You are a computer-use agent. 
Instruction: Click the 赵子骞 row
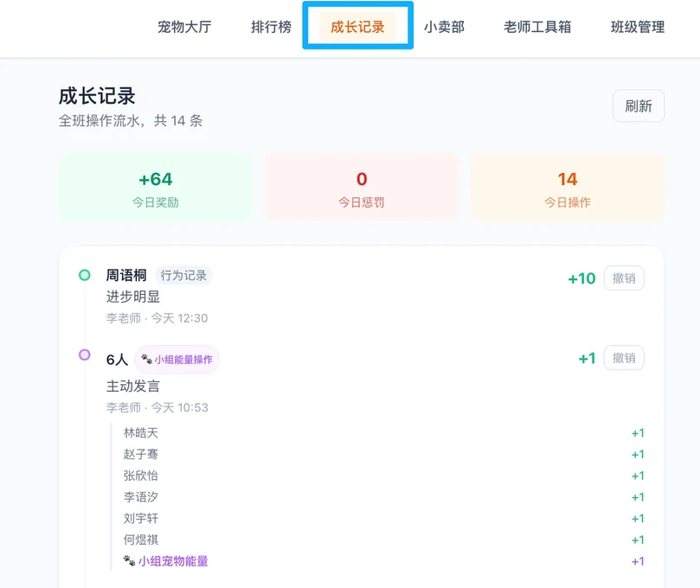384,454
